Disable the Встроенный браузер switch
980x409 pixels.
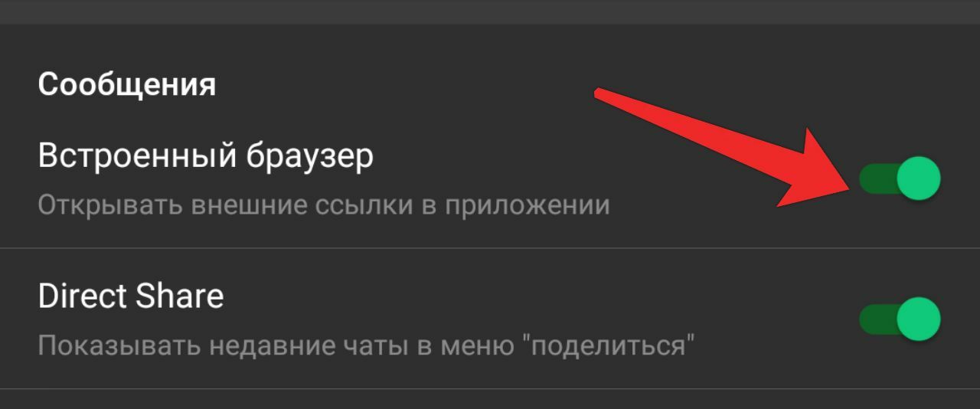[900, 178]
